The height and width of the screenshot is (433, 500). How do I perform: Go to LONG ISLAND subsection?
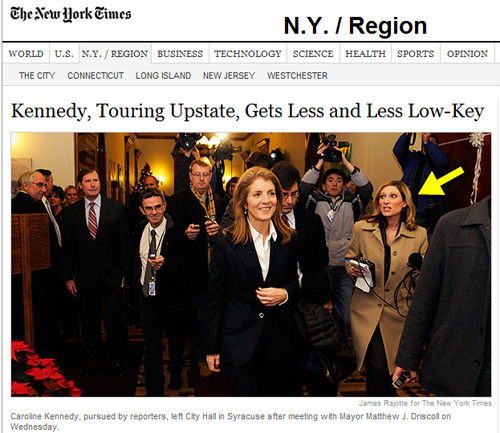pyautogui.click(x=163, y=76)
